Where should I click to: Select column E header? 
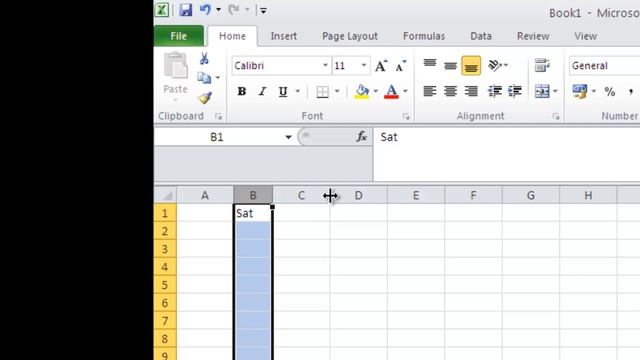pos(416,195)
